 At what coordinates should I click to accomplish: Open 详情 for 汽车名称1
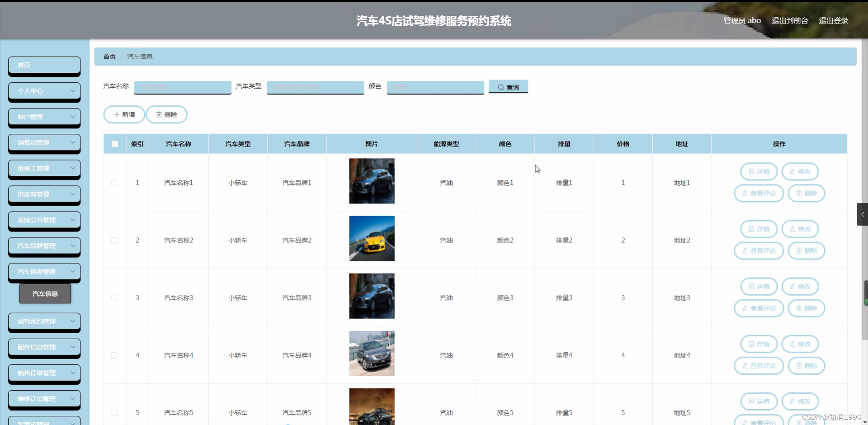(758, 171)
